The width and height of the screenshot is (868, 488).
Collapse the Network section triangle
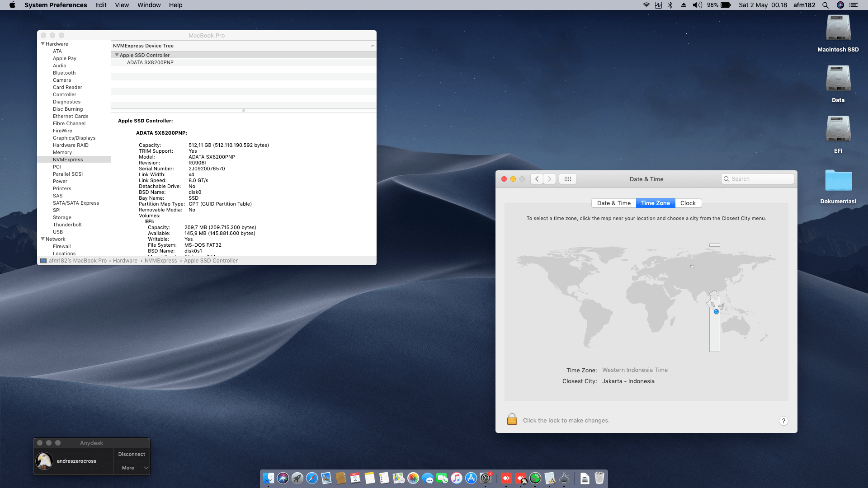tap(43, 239)
